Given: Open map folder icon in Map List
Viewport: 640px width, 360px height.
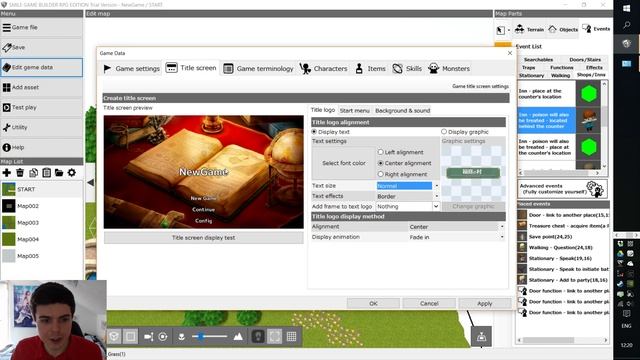Looking at the screenshot, I should (x=59, y=173).
